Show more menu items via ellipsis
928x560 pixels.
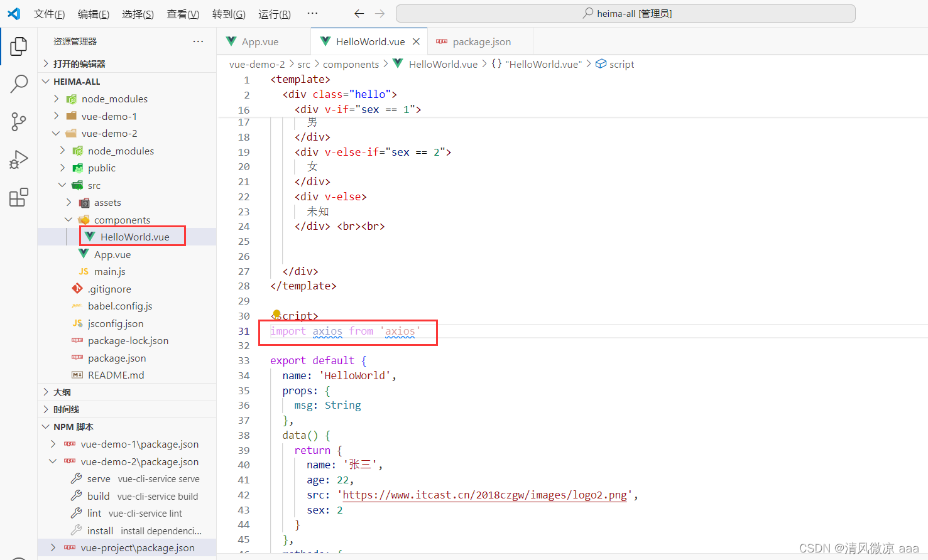pyautogui.click(x=312, y=13)
